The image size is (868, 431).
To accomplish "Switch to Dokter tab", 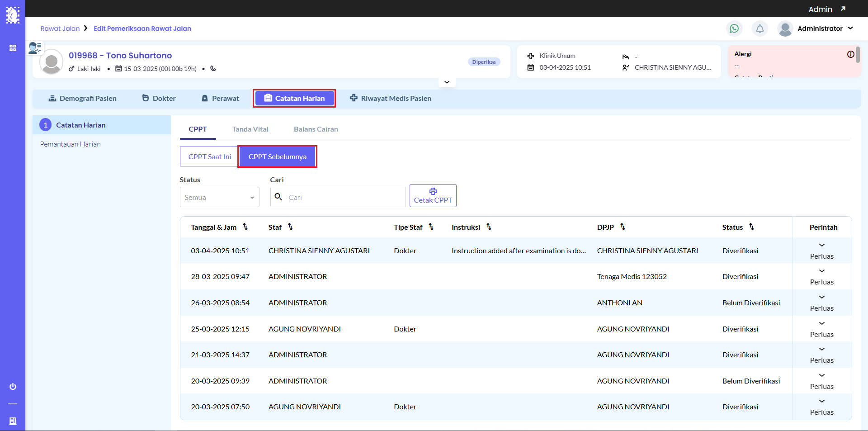I will tap(159, 99).
